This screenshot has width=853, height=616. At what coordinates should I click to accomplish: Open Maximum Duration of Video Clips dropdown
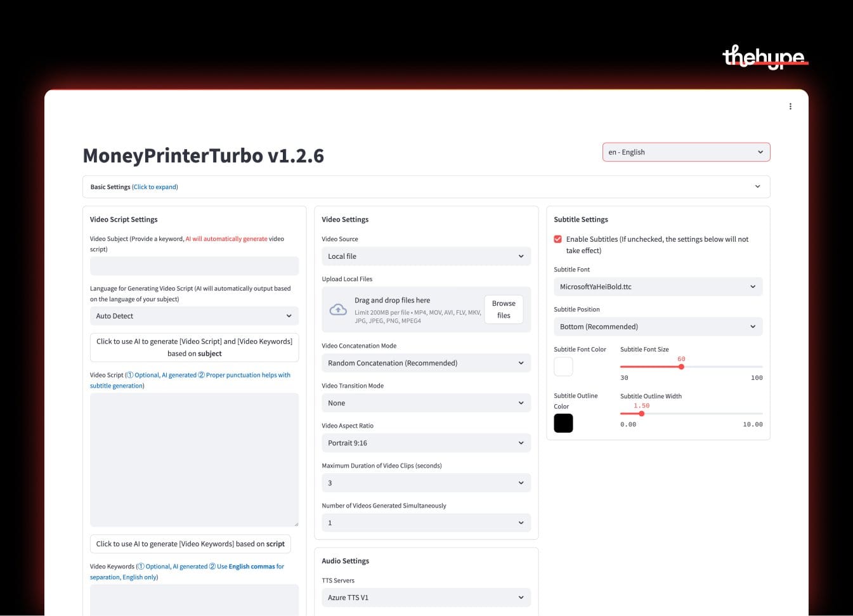426,483
